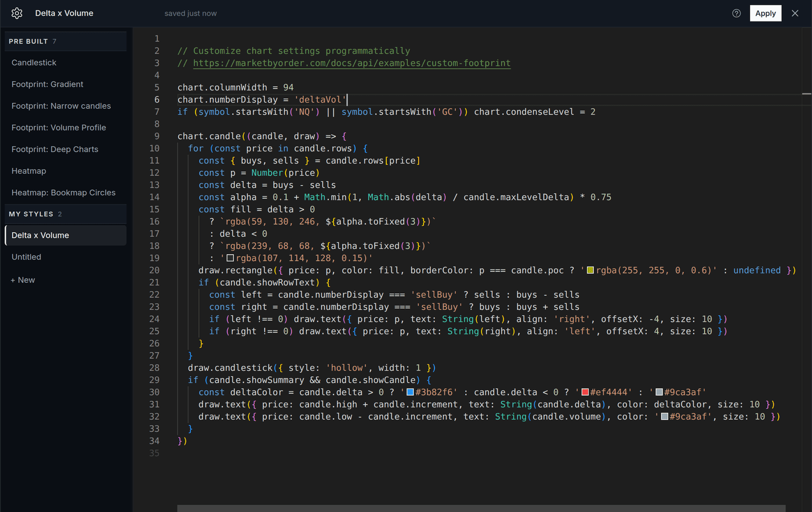This screenshot has height=512, width=812.
Task: Close the style editor with X
Action: 795,13
